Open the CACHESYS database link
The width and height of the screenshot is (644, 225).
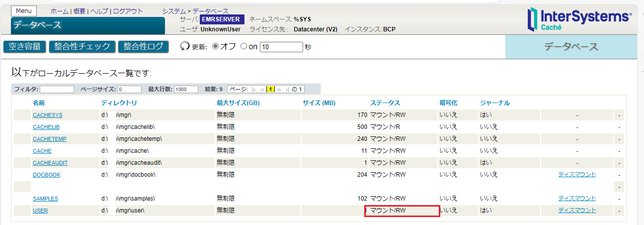click(x=47, y=115)
